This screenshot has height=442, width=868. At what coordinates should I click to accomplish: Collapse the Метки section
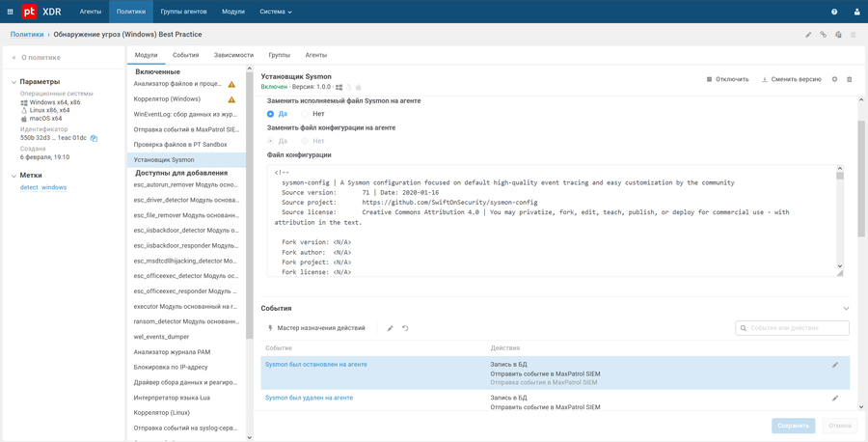[14, 177]
